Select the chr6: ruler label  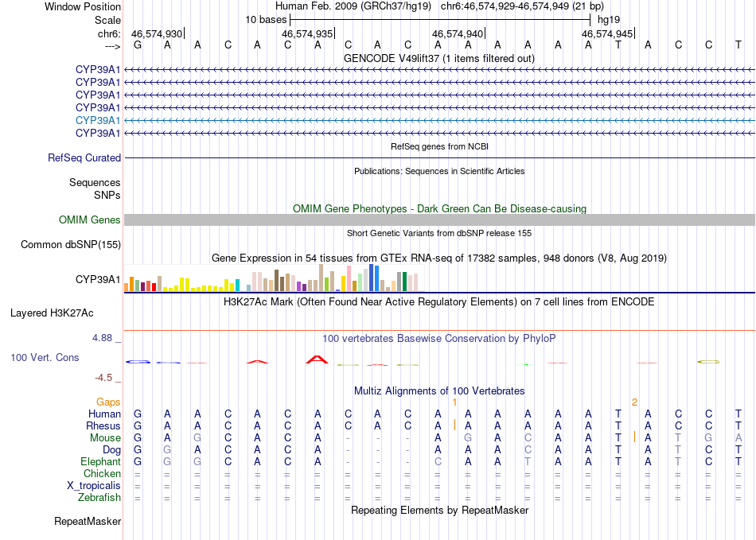pos(109,33)
